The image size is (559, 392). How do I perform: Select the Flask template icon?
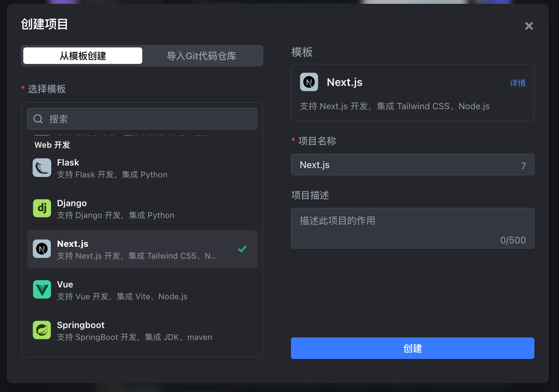click(x=42, y=167)
